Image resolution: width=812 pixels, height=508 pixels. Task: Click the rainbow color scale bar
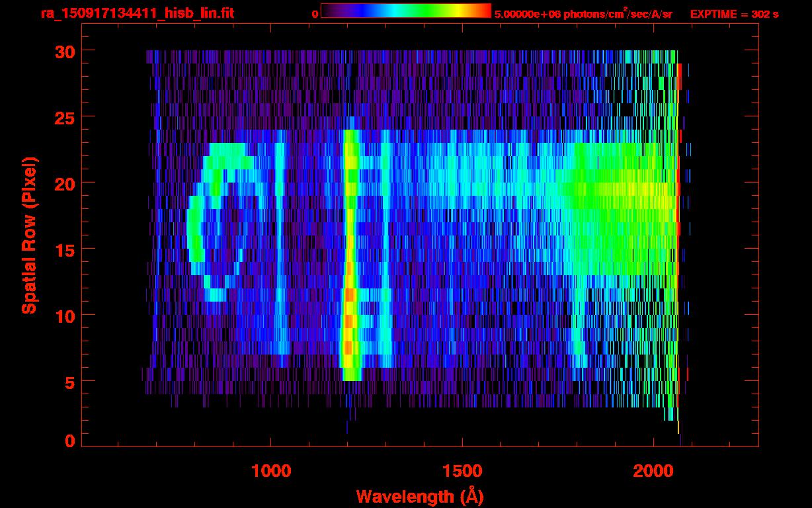point(406,11)
